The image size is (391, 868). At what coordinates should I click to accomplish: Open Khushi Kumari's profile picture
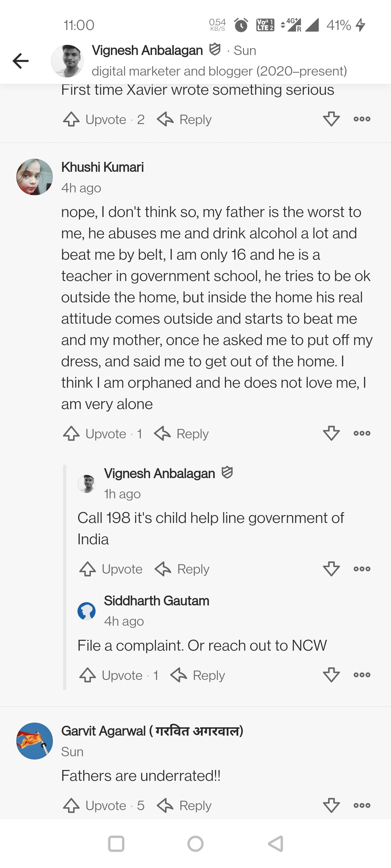coord(34,177)
